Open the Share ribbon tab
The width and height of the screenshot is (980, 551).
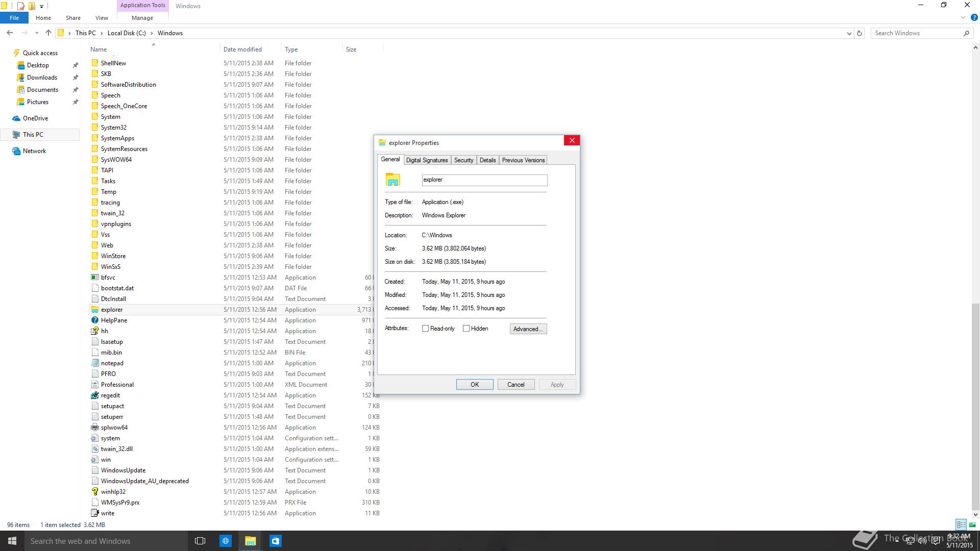pyautogui.click(x=73, y=18)
